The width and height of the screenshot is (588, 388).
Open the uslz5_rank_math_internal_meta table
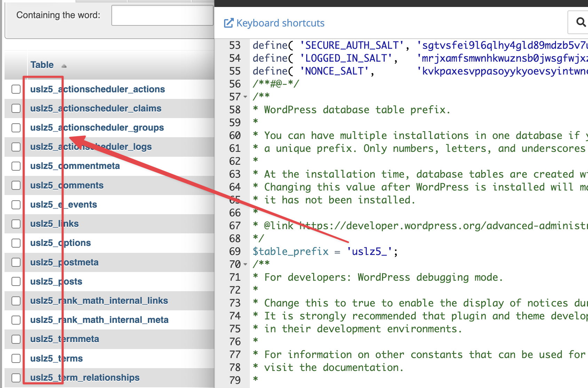point(100,320)
